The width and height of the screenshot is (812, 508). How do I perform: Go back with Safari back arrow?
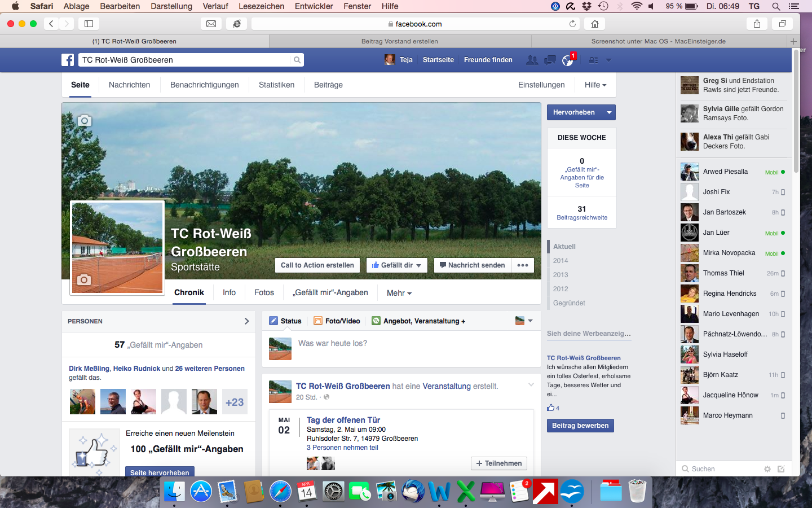(51, 24)
